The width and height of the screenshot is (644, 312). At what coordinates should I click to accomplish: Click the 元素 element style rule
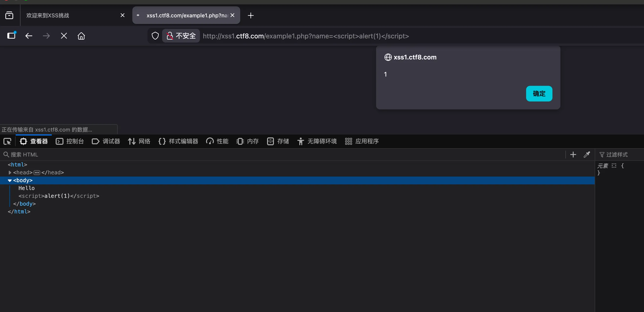pyautogui.click(x=602, y=166)
